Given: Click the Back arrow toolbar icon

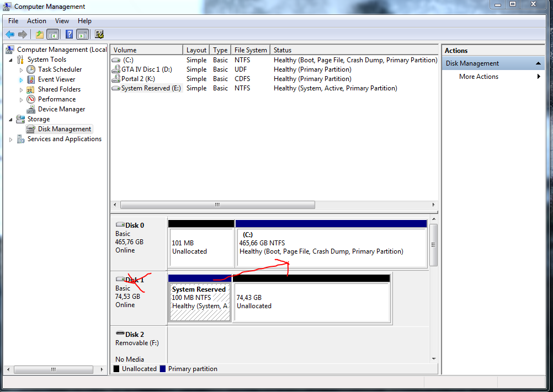Looking at the screenshot, I should 10,35.
